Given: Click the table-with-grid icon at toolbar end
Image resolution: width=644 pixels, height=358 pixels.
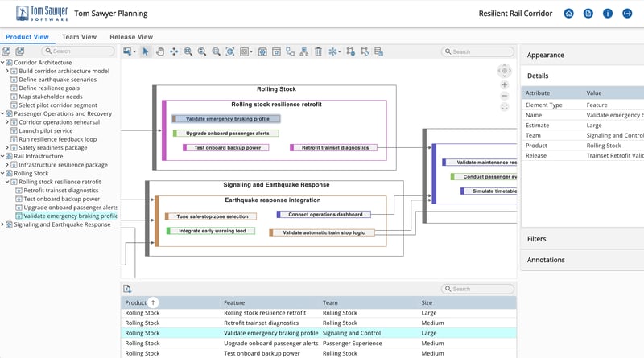Looking at the screenshot, I should [x=378, y=51].
